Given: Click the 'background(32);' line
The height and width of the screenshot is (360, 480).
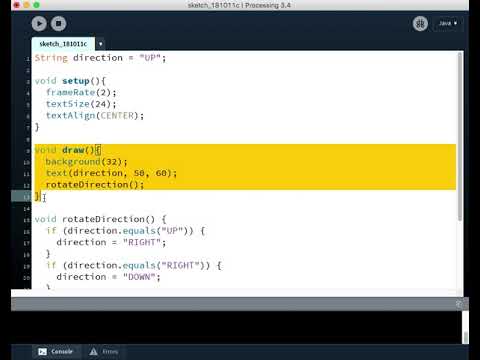Looking at the screenshot, I should pos(86,162).
